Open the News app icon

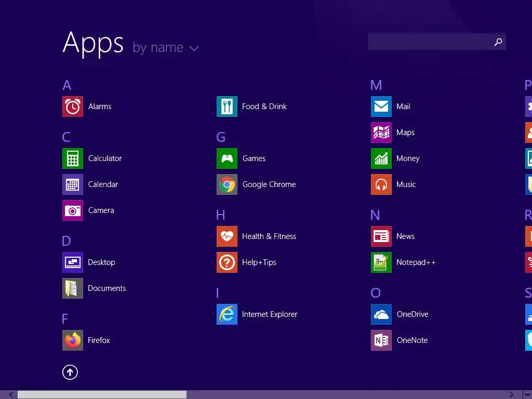381,236
